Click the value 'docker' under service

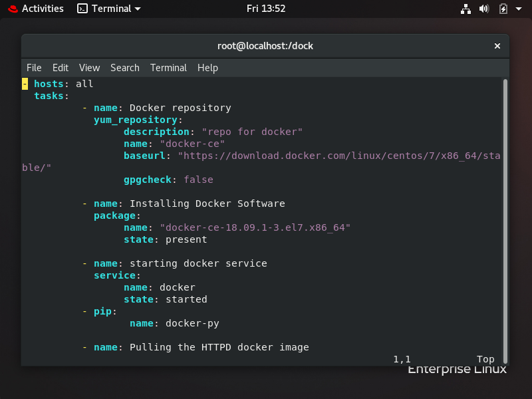178,287
